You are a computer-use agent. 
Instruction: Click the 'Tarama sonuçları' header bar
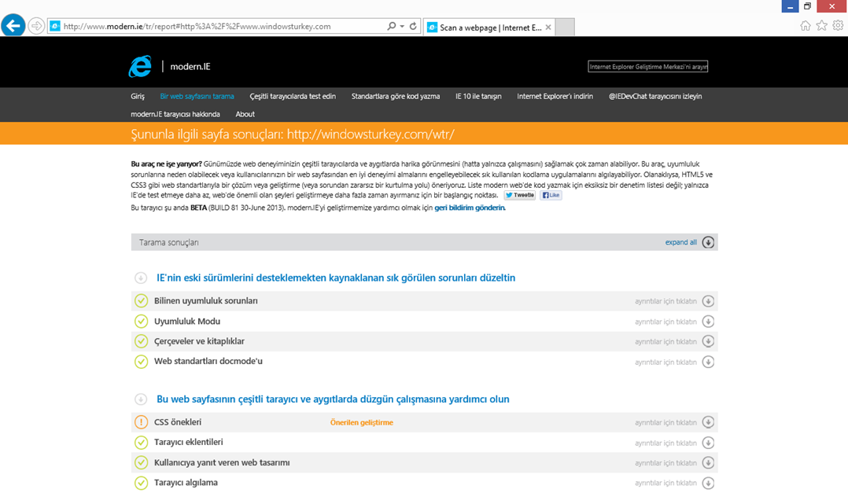(x=424, y=242)
